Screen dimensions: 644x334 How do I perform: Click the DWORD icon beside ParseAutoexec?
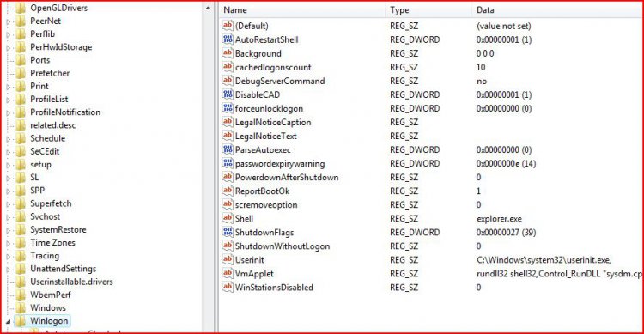[x=228, y=149]
